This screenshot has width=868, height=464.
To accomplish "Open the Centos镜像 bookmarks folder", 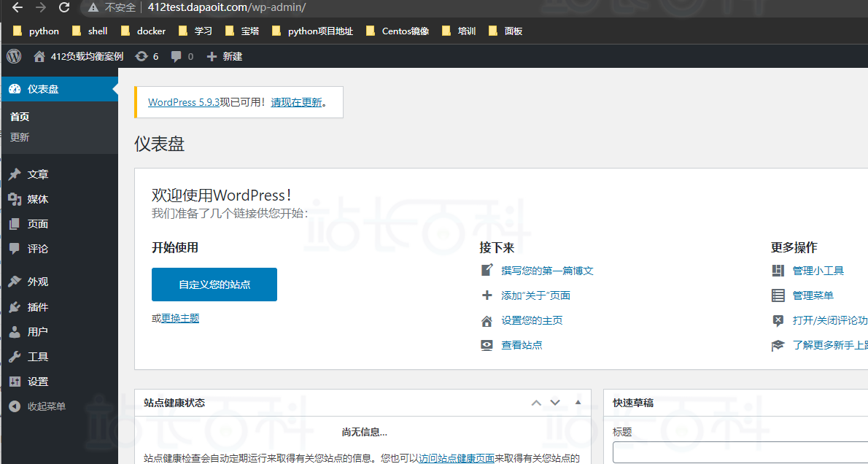I will click(x=398, y=31).
